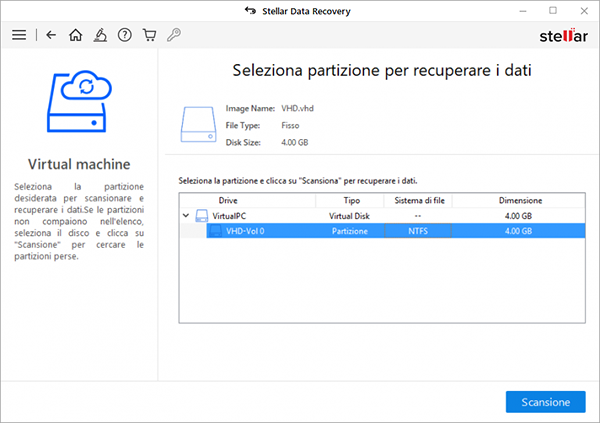Click the NTFS file system cell
This screenshot has height=423, width=600.
(x=418, y=231)
